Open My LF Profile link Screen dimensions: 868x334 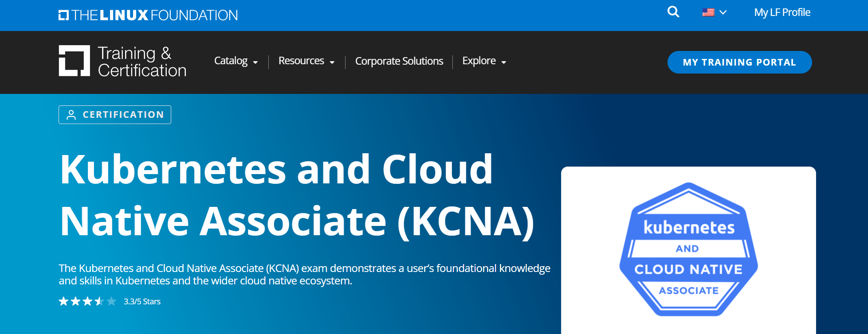pyautogui.click(x=782, y=12)
